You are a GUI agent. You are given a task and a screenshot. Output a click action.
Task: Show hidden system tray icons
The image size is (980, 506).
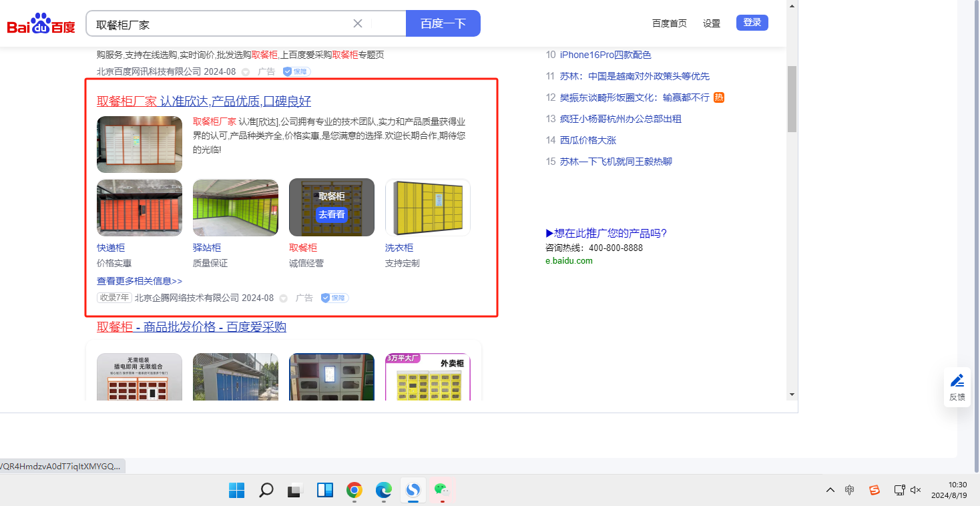830,490
